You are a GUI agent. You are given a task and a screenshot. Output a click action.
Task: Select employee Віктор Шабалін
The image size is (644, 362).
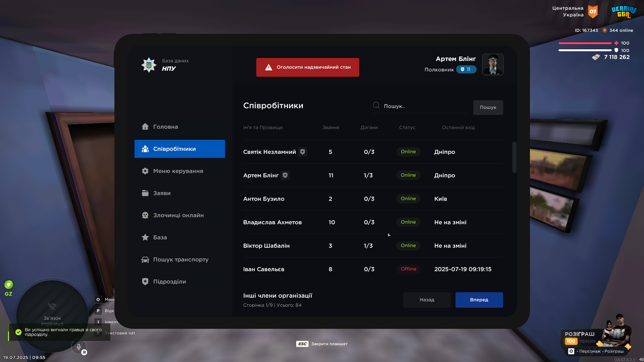point(373,246)
